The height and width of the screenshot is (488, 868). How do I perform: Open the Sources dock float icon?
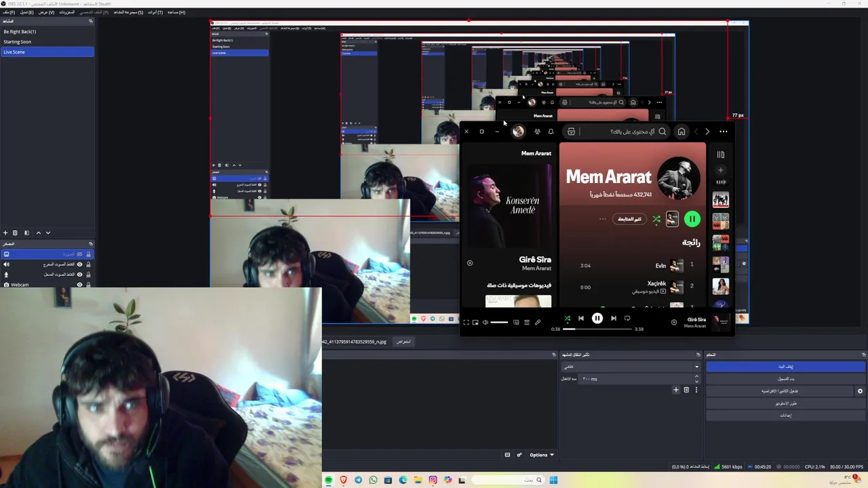91,244
